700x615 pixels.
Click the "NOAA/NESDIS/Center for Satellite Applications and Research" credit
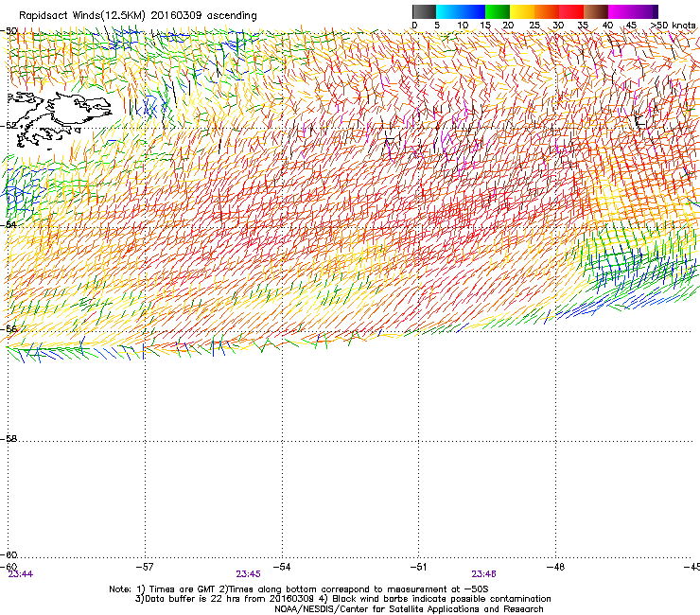coord(409,609)
